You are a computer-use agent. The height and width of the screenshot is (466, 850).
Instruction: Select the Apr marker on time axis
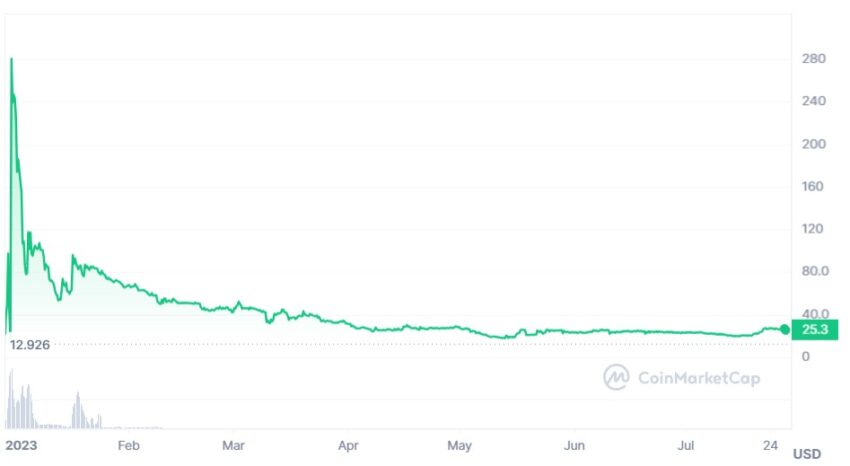348,445
